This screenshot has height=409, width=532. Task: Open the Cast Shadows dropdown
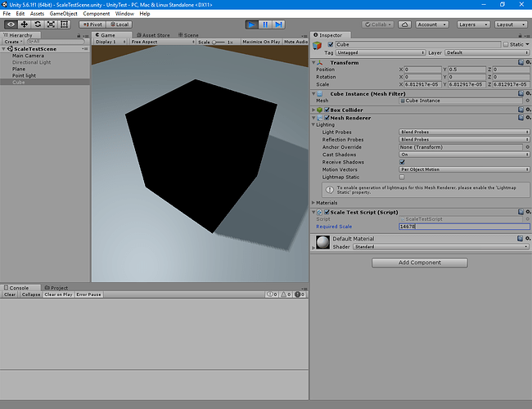(463, 155)
